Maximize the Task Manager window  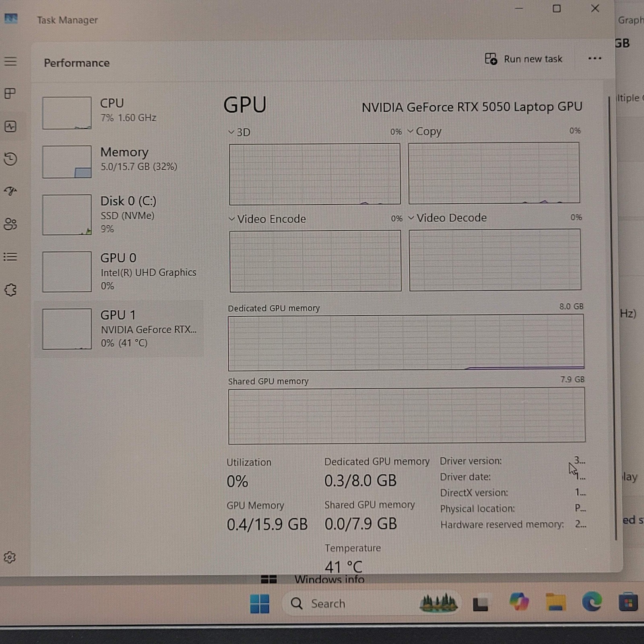tap(556, 8)
